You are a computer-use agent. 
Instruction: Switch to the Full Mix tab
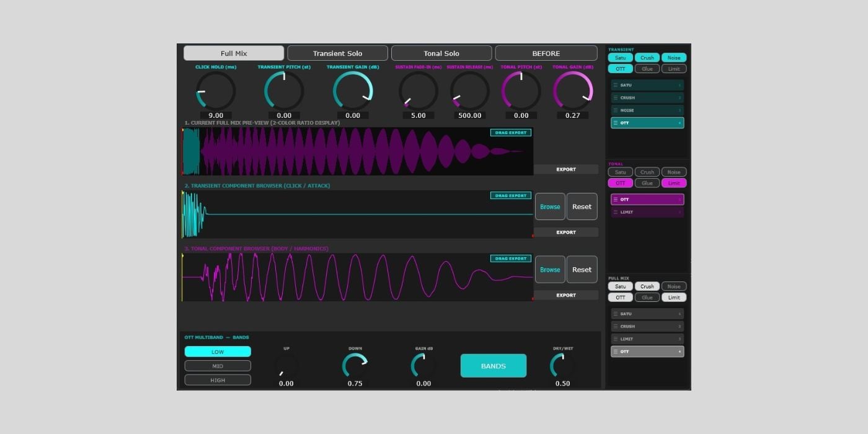(234, 53)
